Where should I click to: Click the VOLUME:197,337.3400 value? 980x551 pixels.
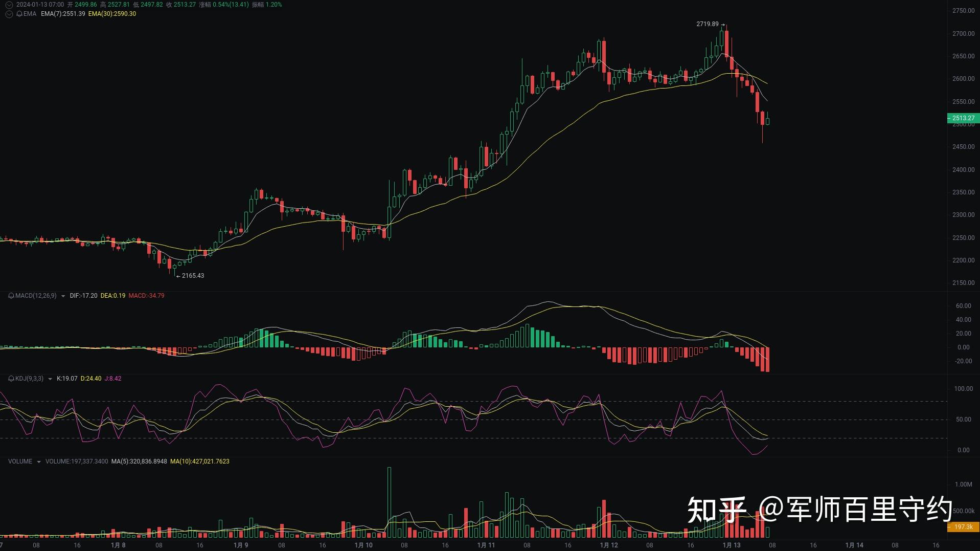(77, 461)
